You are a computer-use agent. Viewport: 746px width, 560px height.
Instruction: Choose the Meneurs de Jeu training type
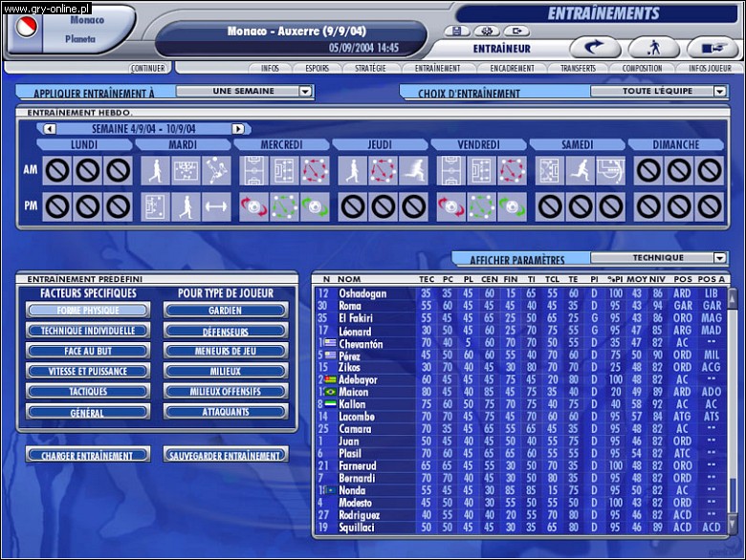[x=226, y=352]
